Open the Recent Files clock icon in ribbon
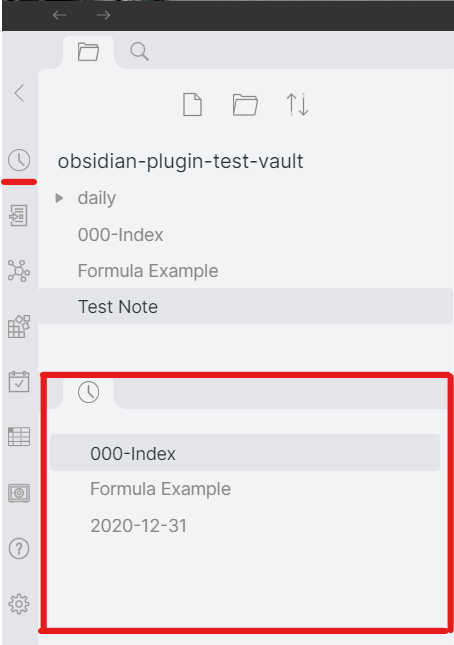Image resolution: width=454 pixels, height=645 pixels. (x=19, y=160)
